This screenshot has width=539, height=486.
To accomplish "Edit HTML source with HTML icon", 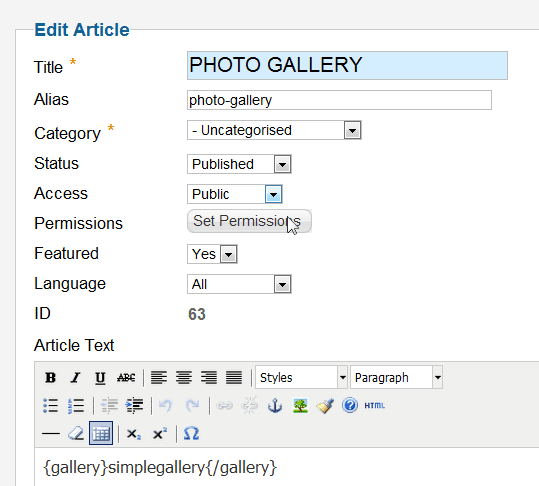I will (x=374, y=406).
